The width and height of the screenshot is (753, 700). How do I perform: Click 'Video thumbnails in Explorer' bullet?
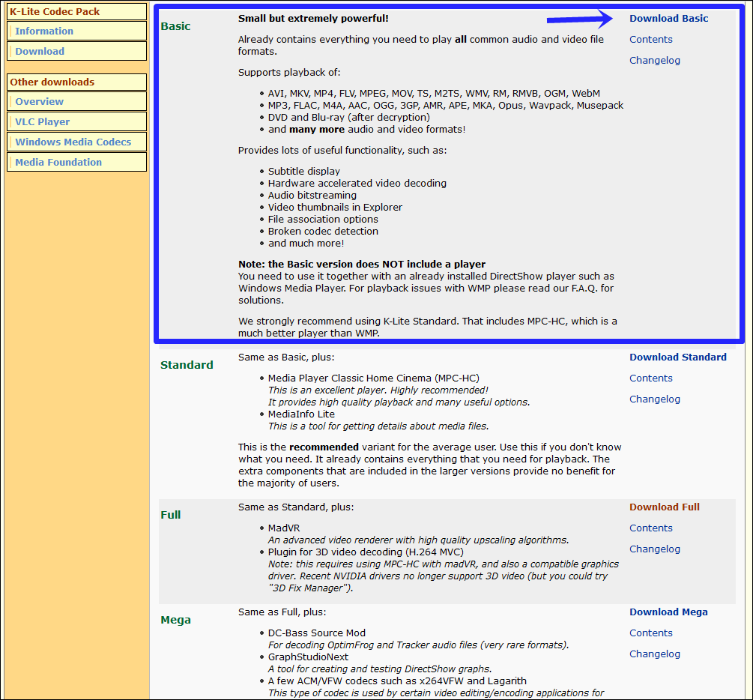(335, 208)
